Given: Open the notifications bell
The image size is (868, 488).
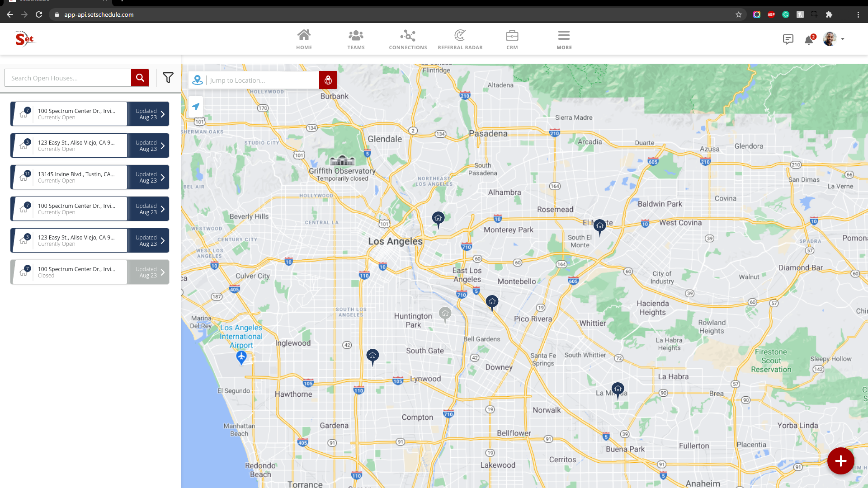Looking at the screenshot, I should [x=809, y=40].
